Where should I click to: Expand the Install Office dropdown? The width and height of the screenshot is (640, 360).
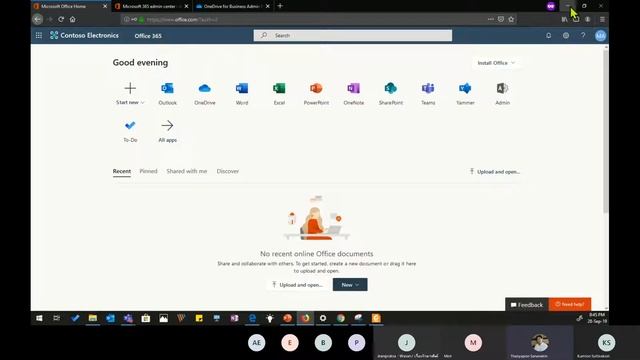(496, 63)
